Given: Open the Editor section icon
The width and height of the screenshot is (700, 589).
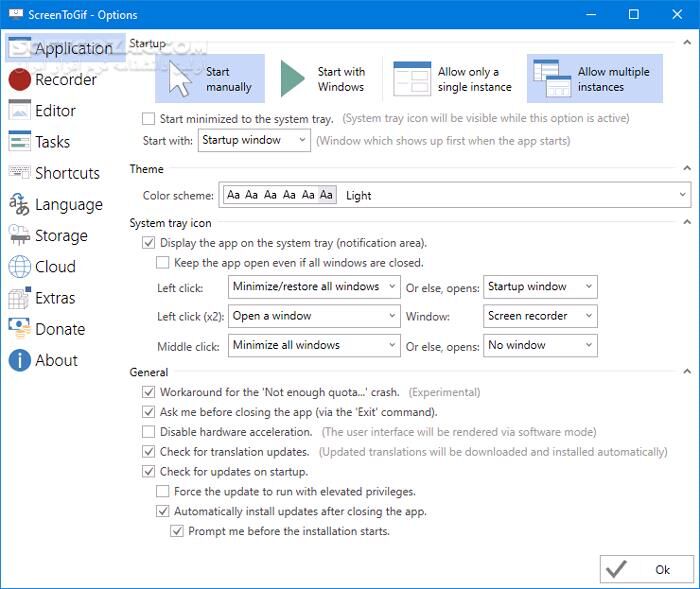Looking at the screenshot, I should point(19,111).
